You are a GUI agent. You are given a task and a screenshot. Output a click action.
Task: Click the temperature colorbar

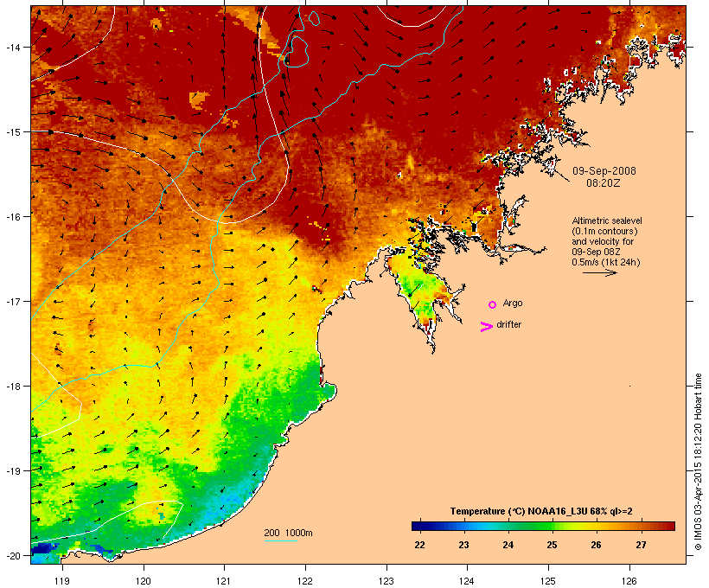543,526
